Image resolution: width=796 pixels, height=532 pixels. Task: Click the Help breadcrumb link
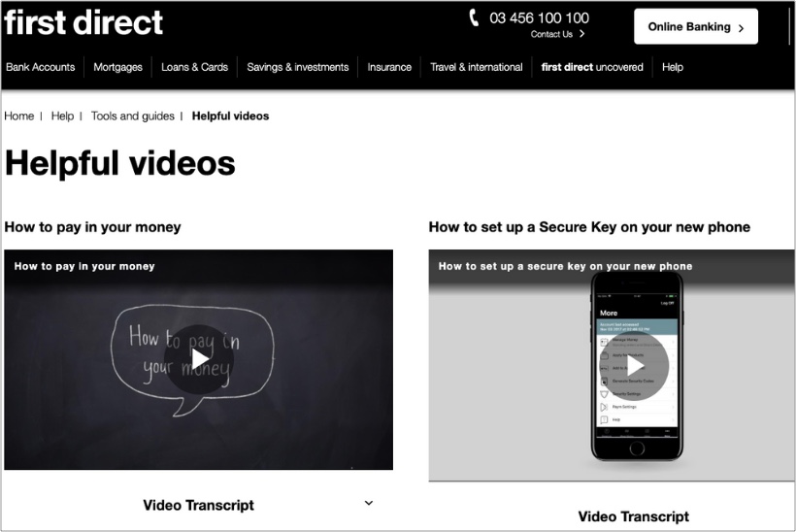(62, 116)
